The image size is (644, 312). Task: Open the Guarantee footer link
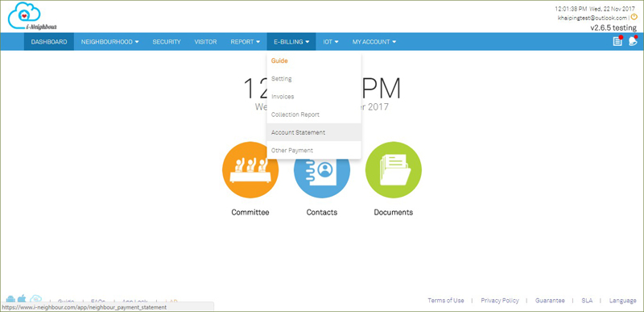(550, 301)
